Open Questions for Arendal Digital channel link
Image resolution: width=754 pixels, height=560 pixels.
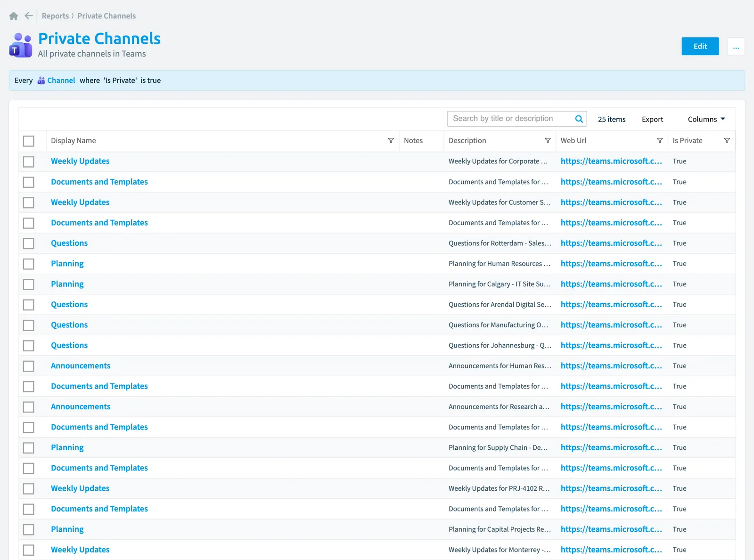pyautogui.click(x=69, y=304)
